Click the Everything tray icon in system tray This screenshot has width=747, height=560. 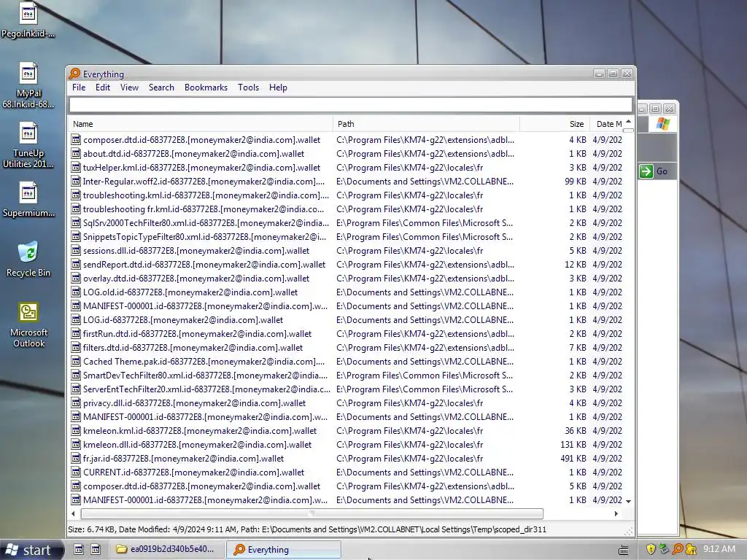[678, 550]
